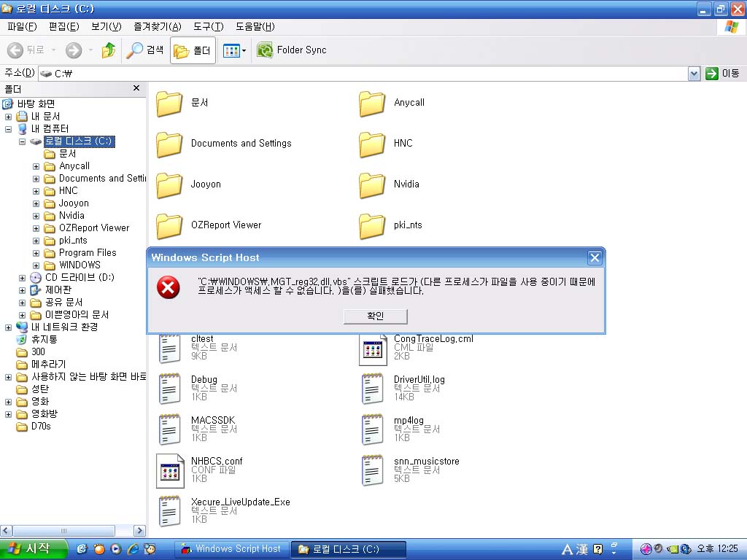
Task: Select the snn_musicstore text file icon
Action: tap(373, 470)
